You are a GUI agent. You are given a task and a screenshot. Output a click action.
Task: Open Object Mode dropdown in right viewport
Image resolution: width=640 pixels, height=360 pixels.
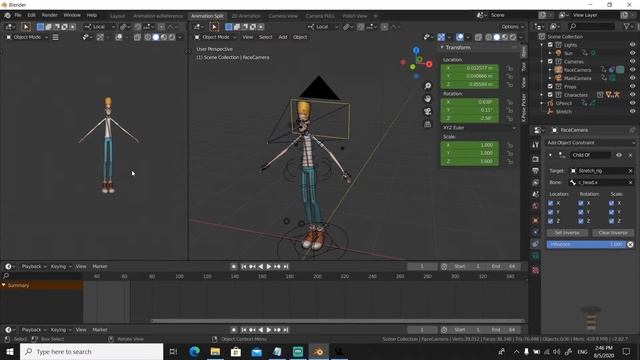coord(216,37)
